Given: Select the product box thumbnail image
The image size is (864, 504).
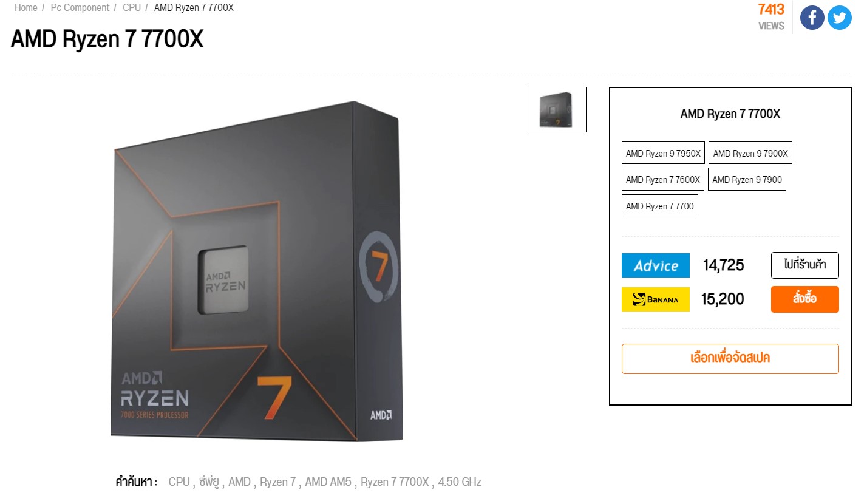Looking at the screenshot, I should 556,109.
